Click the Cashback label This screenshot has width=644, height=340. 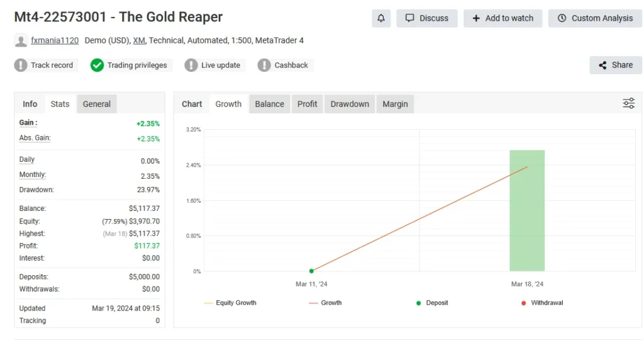click(291, 65)
